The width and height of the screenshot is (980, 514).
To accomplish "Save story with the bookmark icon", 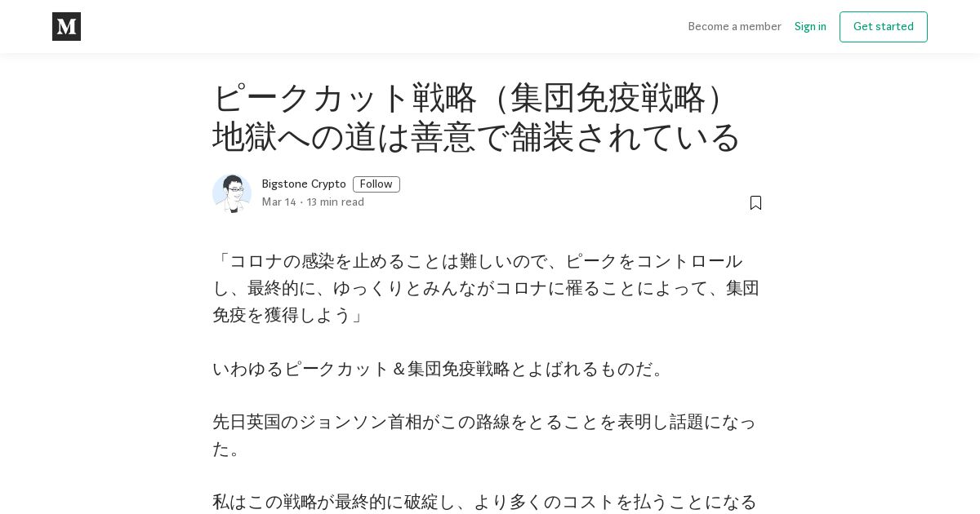I will pyautogui.click(x=755, y=202).
